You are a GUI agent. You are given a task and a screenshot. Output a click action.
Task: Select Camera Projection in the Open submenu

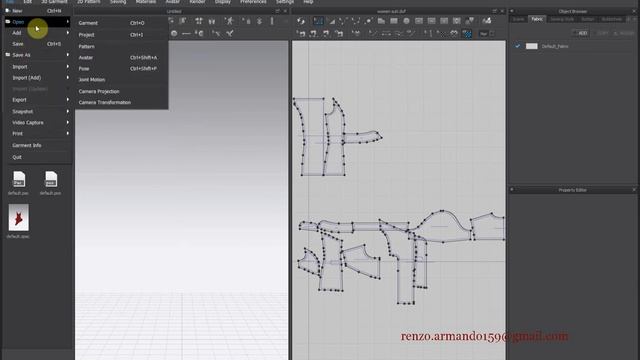click(121, 91)
